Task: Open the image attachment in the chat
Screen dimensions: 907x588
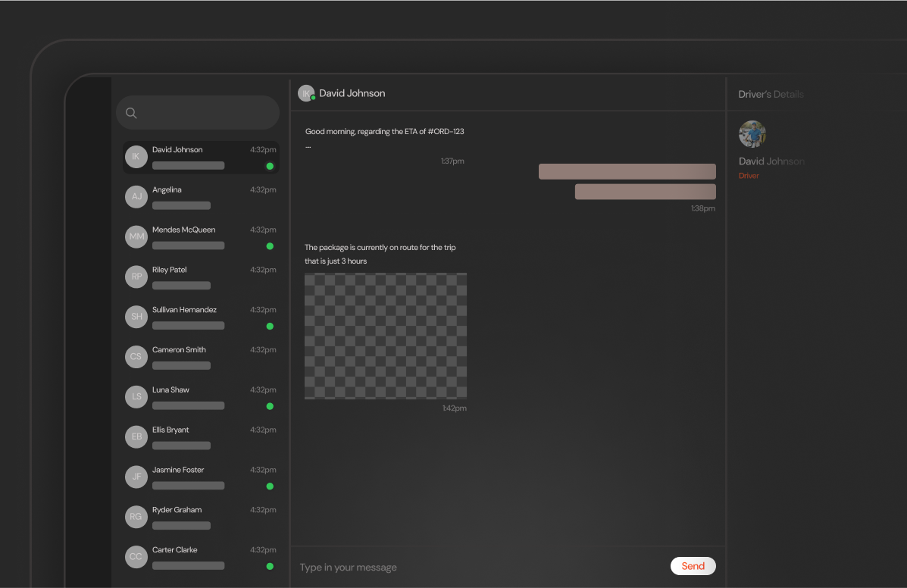Action: (386, 336)
